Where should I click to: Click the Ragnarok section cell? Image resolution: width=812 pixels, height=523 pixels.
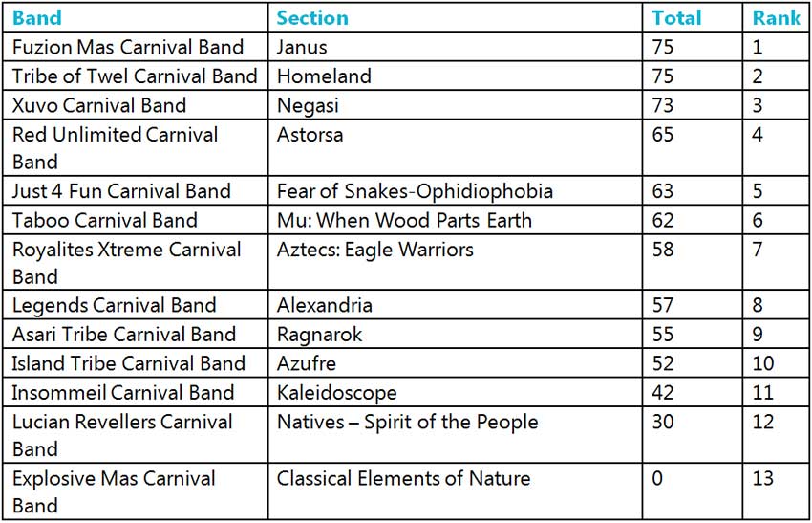(x=320, y=335)
